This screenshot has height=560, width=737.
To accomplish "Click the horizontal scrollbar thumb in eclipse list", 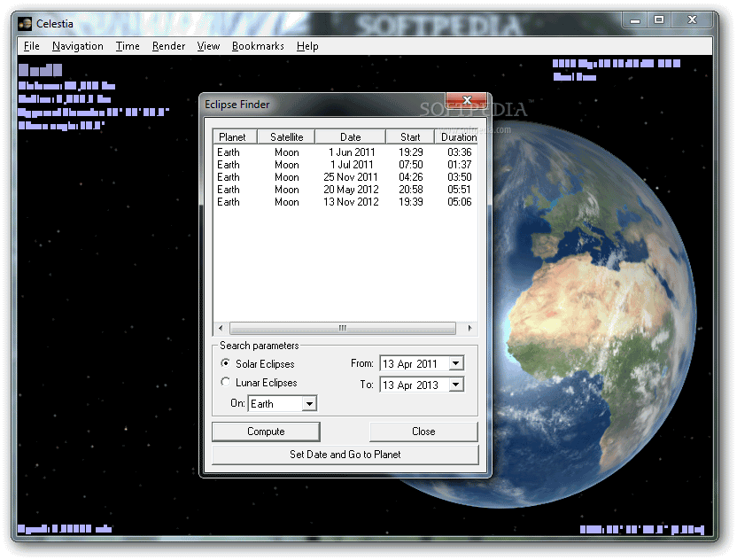I will point(343,328).
